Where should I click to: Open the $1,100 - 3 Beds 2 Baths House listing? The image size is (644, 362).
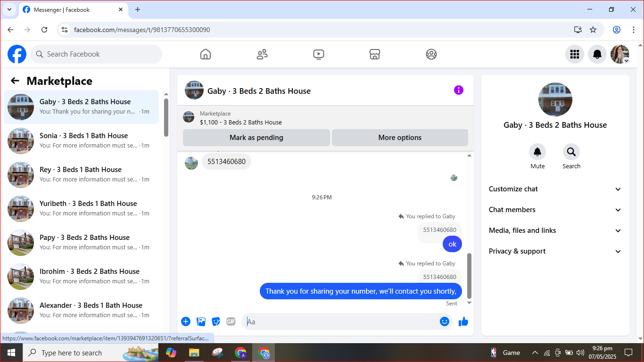click(241, 122)
